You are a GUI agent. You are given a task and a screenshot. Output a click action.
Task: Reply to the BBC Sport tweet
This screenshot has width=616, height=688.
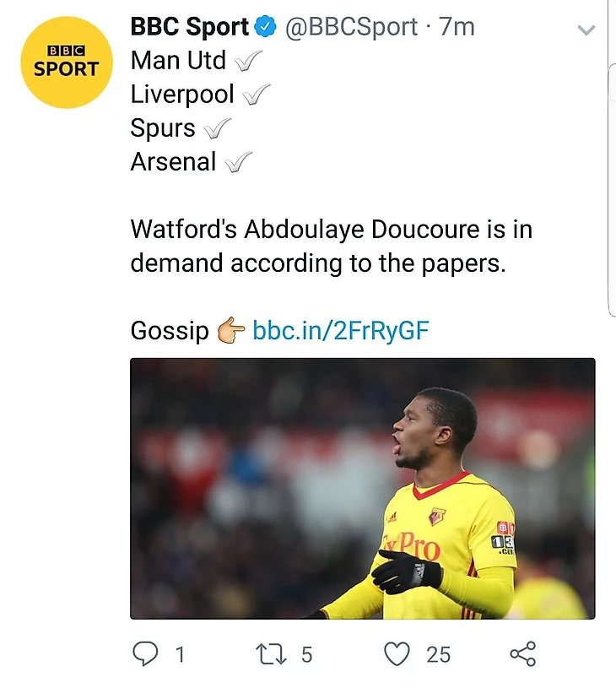[147, 653]
